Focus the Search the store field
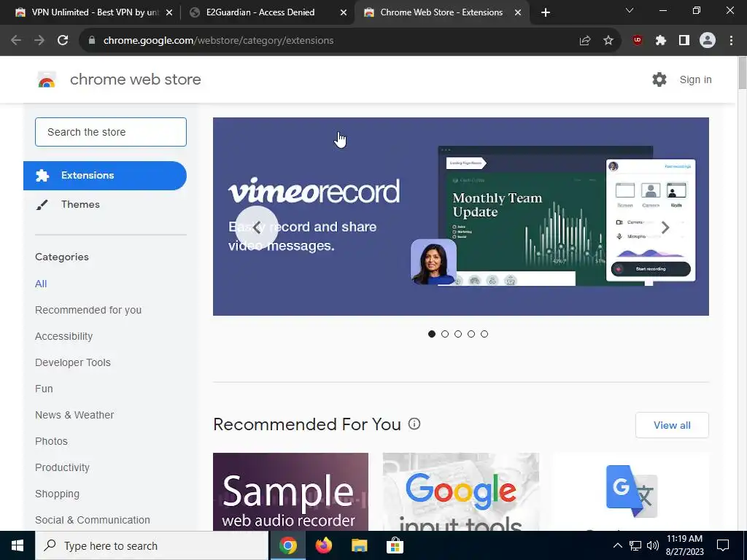This screenshot has width=747, height=560. pyautogui.click(x=111, y=132)
